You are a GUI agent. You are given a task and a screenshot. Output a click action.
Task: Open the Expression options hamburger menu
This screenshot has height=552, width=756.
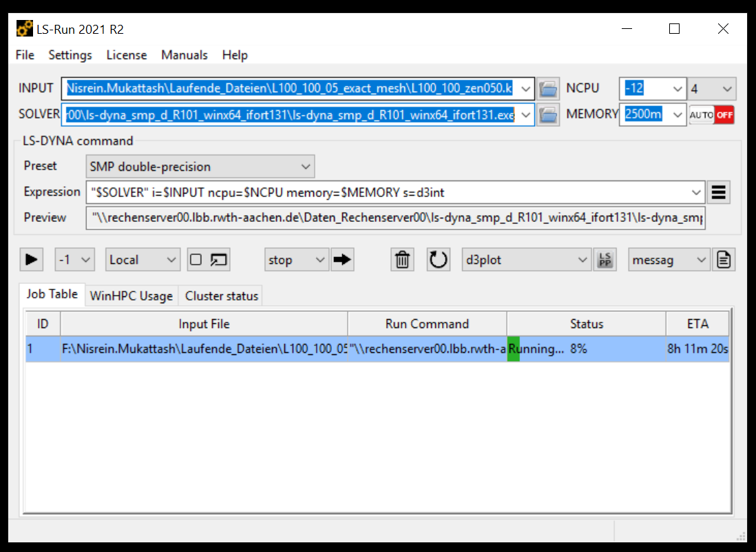coord(718,192)
